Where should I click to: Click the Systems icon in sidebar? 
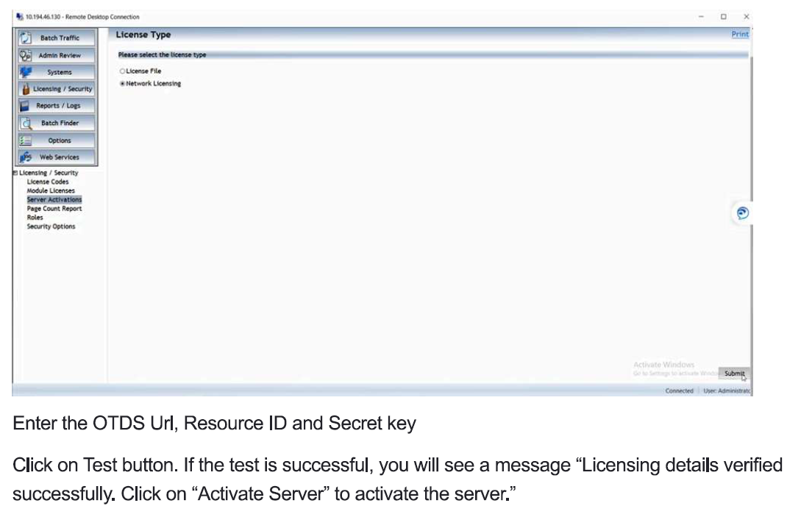[x=26, y=72]
